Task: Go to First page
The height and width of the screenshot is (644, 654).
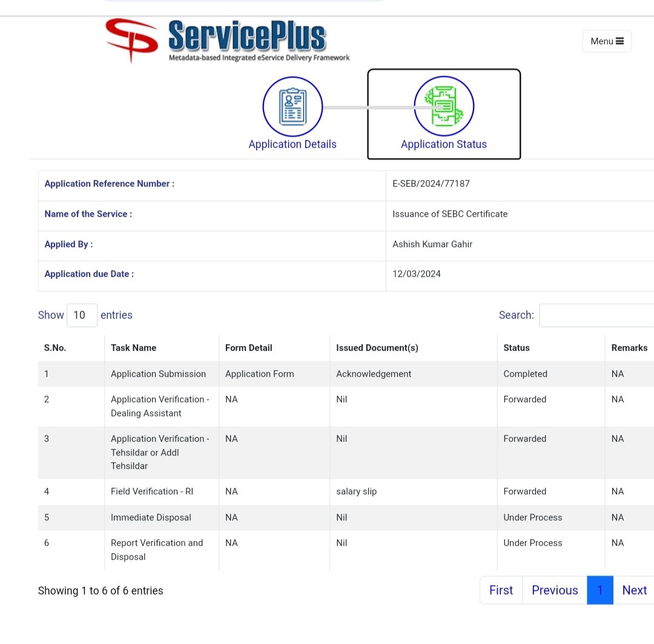Action: pos(501,590)
